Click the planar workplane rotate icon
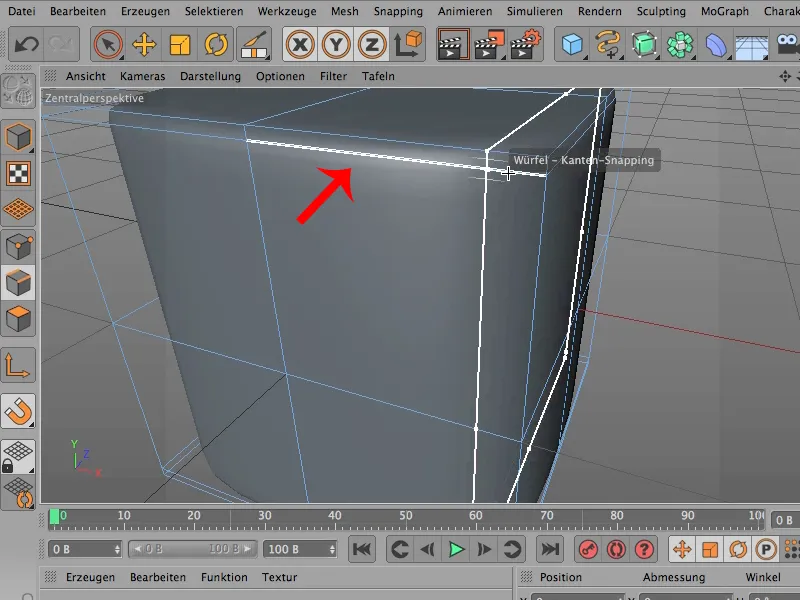 (x=18, y=492)
